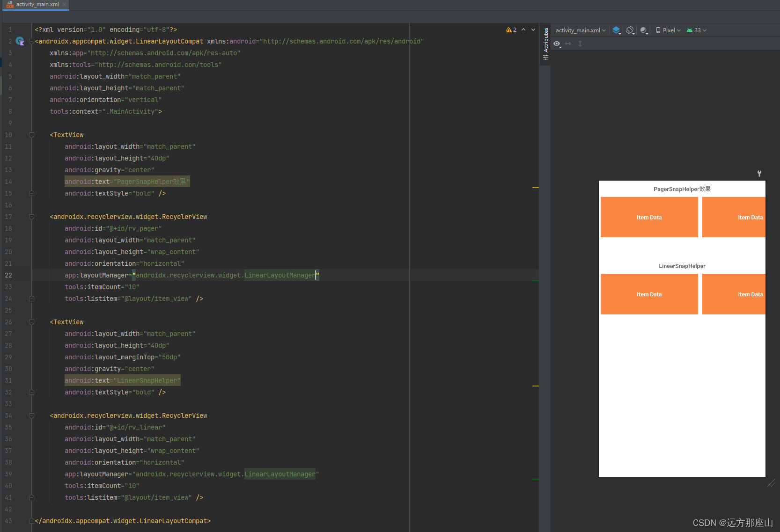Viewport: 780px width, 532px height.
Task: Click the green stripe marker near line 39
Action: (536, 479)
